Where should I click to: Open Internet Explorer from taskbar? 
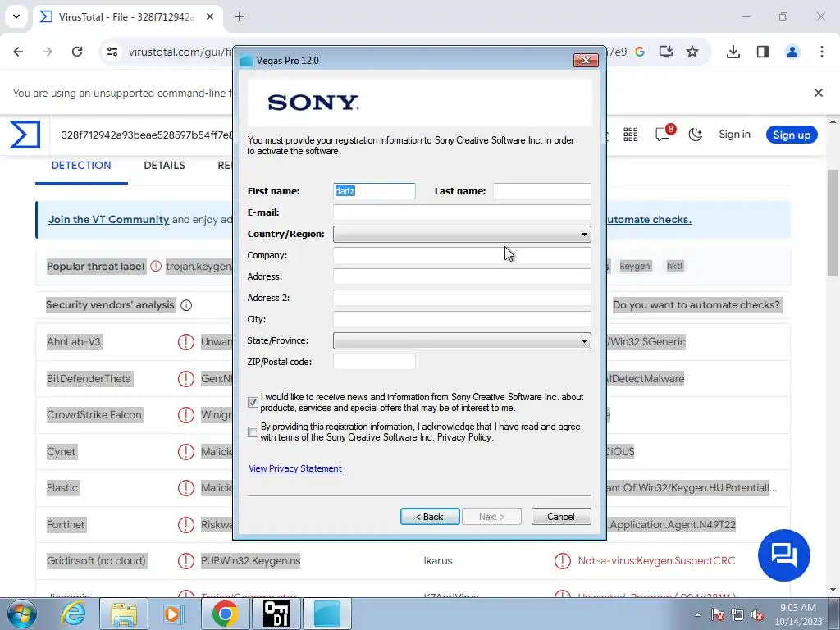coord(73,614)
